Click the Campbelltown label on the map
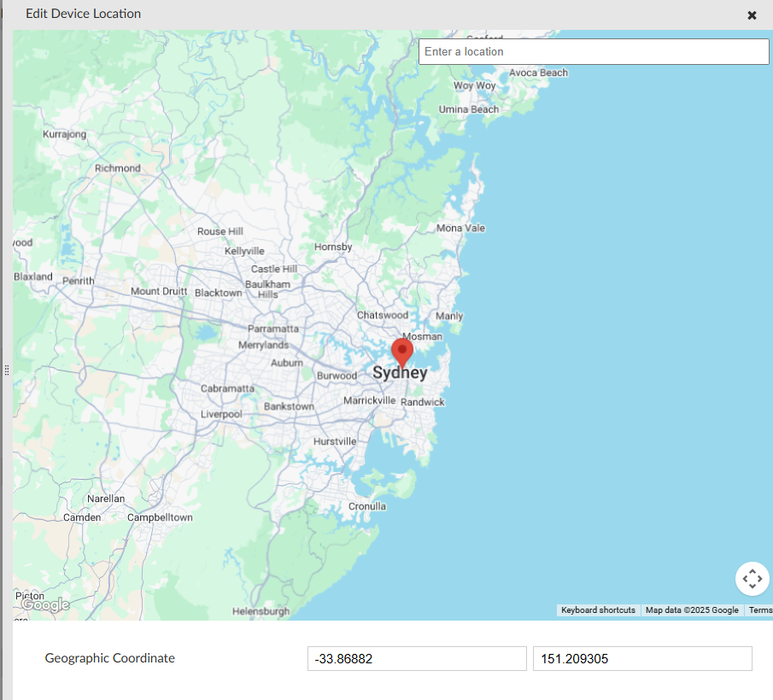The height and width of the screenshot is (700, 773). (x=160, y=517)
